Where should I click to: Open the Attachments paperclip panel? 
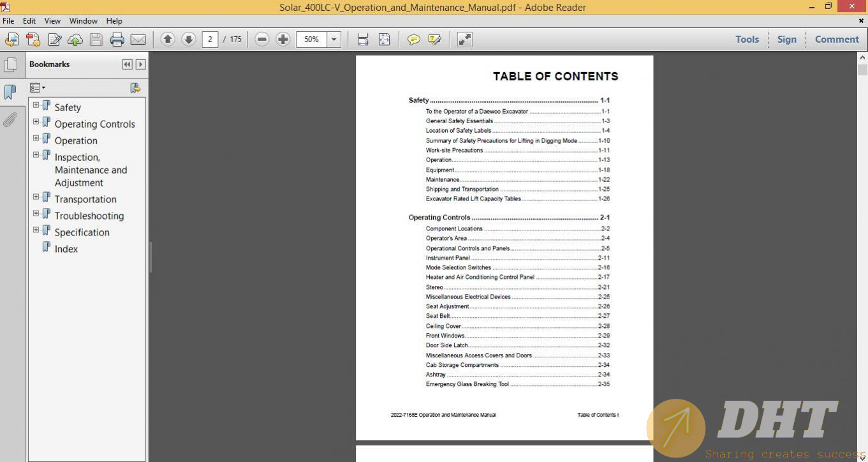(10, 119)
